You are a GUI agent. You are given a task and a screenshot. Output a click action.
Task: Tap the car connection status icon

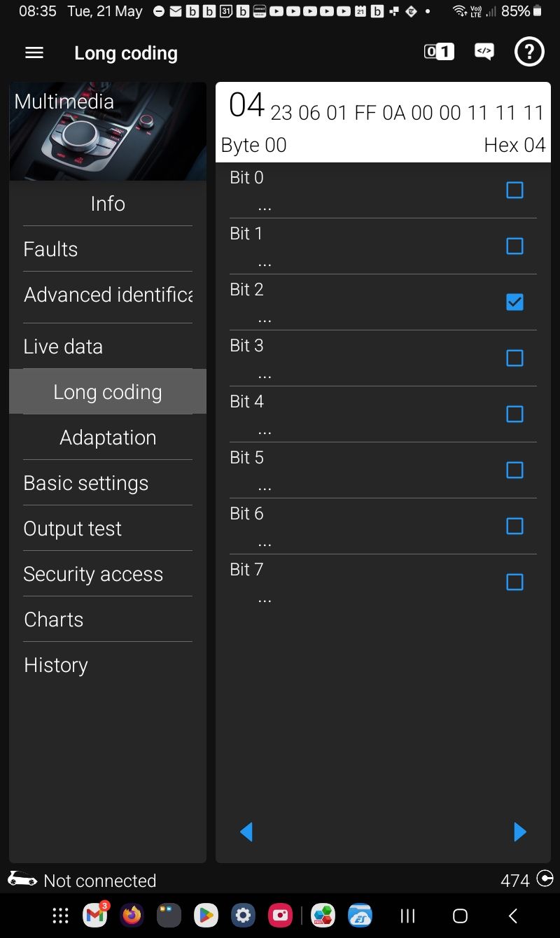click(x=22, y=879)
